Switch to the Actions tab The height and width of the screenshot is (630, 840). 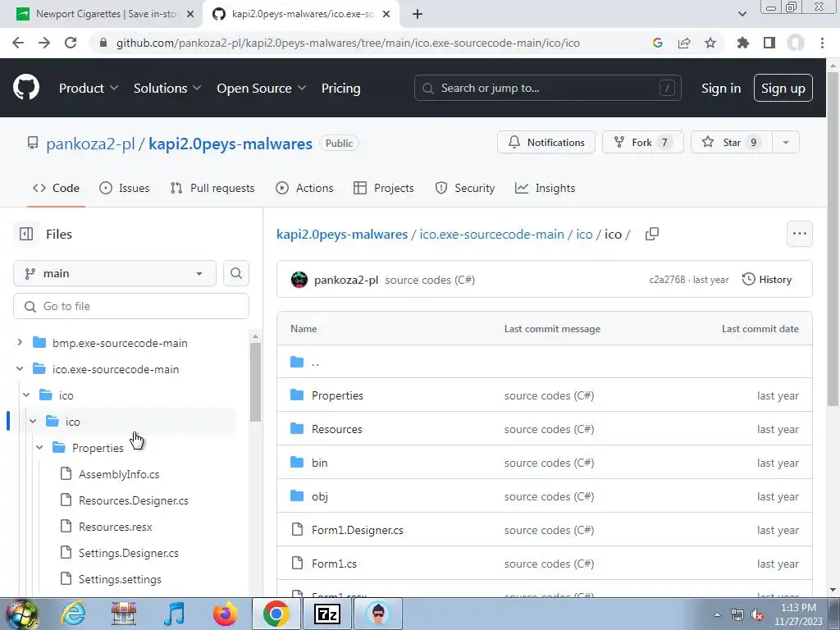point(304,188)
